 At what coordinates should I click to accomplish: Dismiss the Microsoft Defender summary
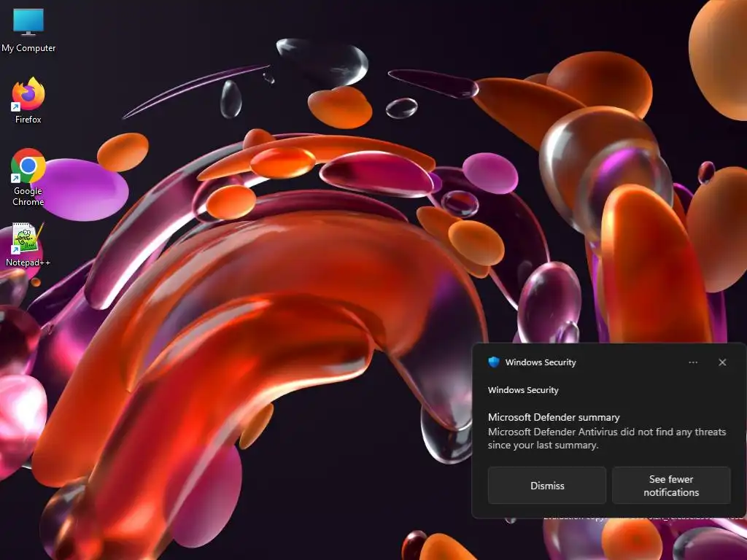pos(547,486)
